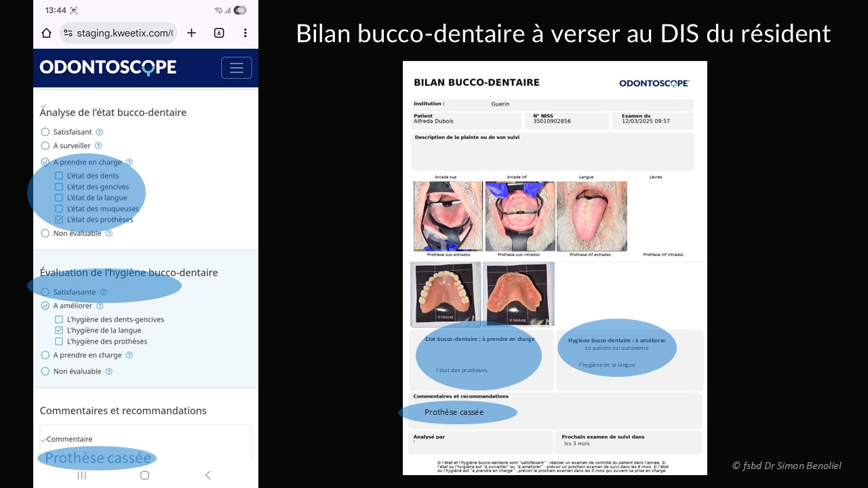Open the tab switcher showing 6
The image size is (868, 488).
click(x=219, y=33)
